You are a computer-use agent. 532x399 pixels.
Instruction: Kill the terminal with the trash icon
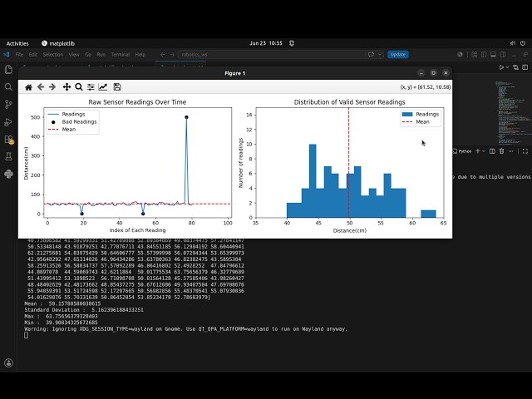[502, 151]
